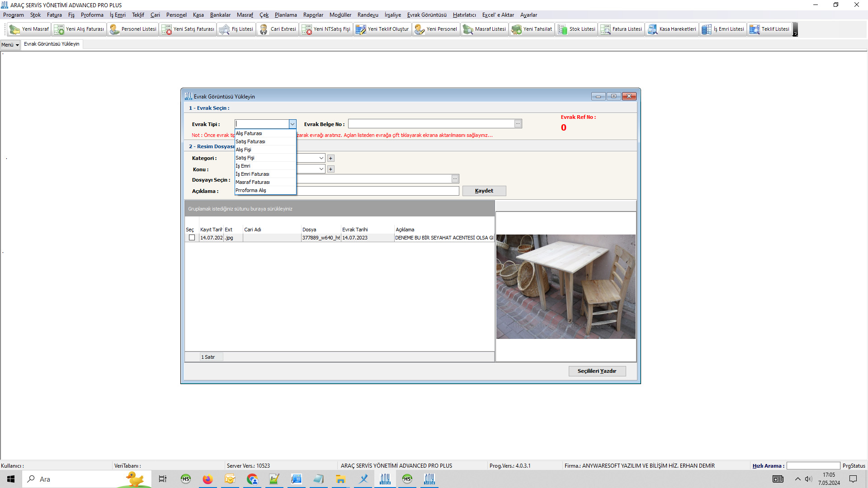Expand the toolbar overflow arrow

click(x=795, y=29)
